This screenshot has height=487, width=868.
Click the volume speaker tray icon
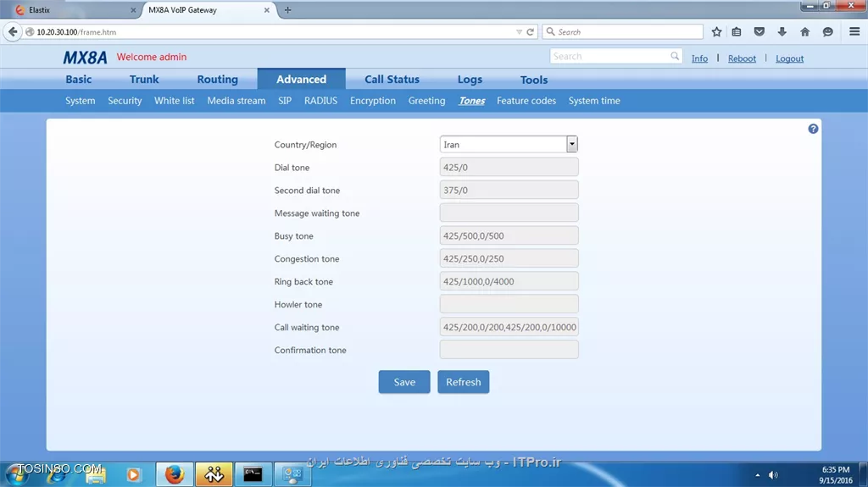[x=773, y=475]
